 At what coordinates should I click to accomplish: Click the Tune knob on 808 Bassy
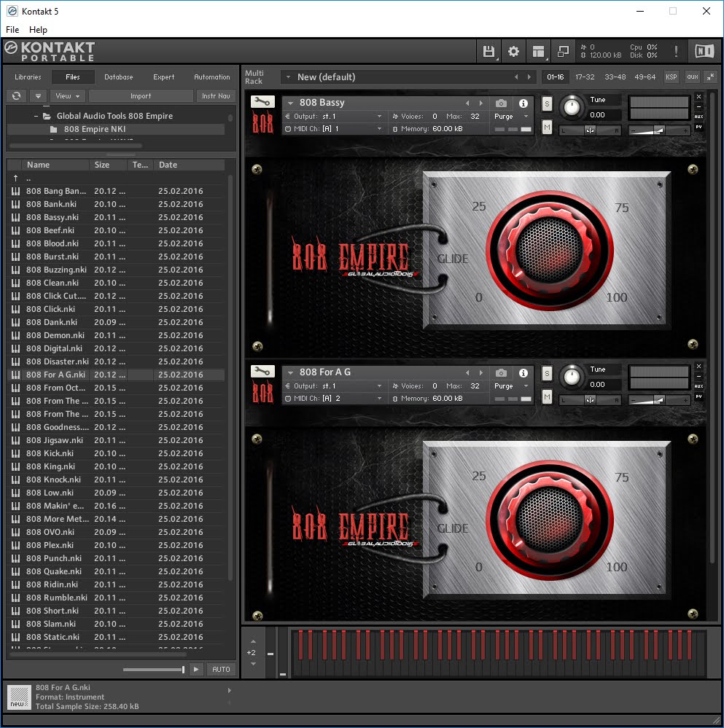[572, 107]
